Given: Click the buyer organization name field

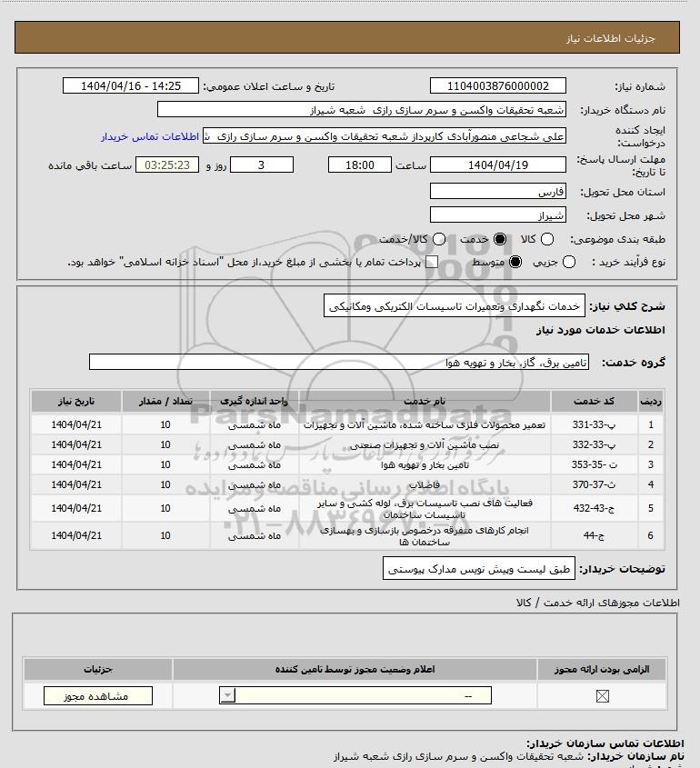Looking at the screenshot, I should tap(362, 109).
